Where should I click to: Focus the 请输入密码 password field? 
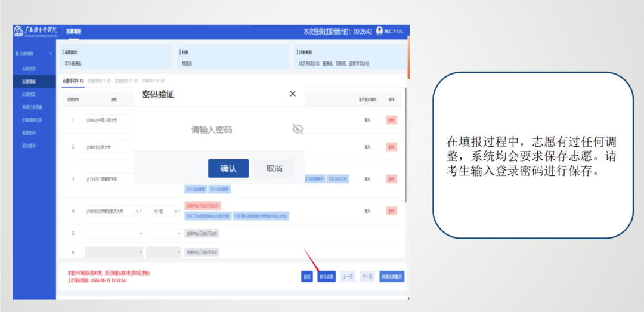(x=212, y=129)
